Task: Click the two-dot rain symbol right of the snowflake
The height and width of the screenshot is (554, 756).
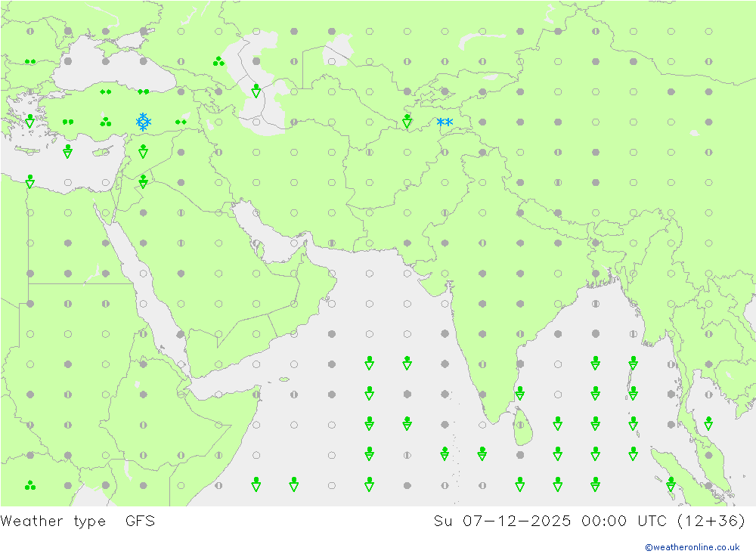Action: click(181, 122)
